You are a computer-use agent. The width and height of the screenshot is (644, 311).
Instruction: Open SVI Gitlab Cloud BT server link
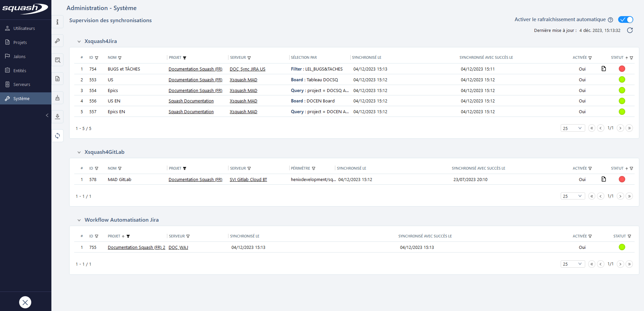(x=248, y=179)
